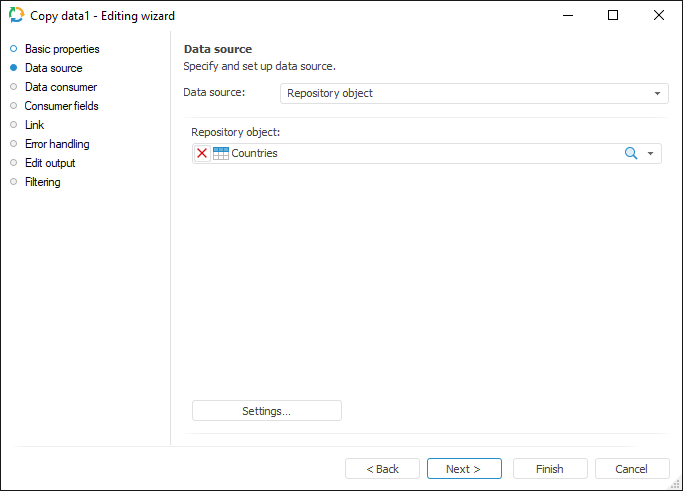
Task: Open the Link wizard step
Action: [x=34, y=125]
